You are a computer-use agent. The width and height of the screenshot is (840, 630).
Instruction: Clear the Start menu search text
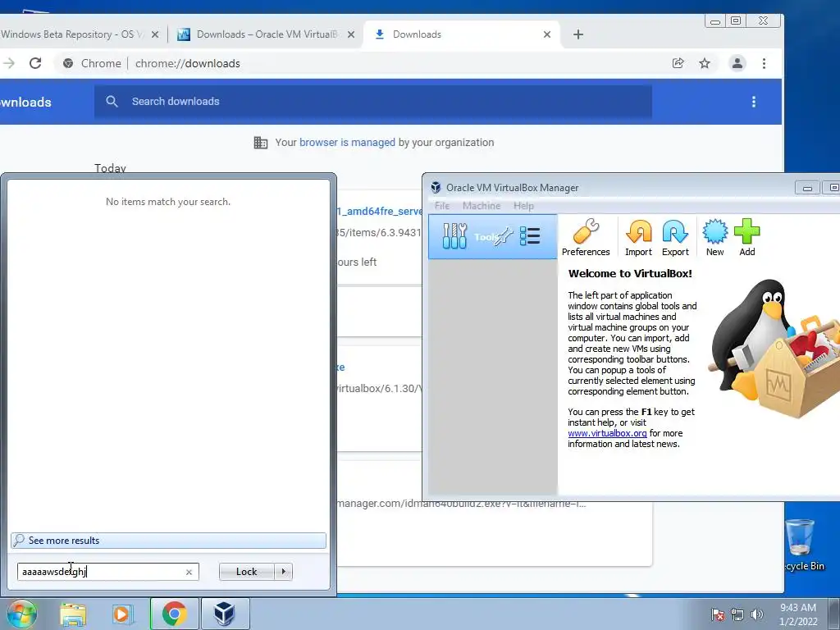(189, 572)
